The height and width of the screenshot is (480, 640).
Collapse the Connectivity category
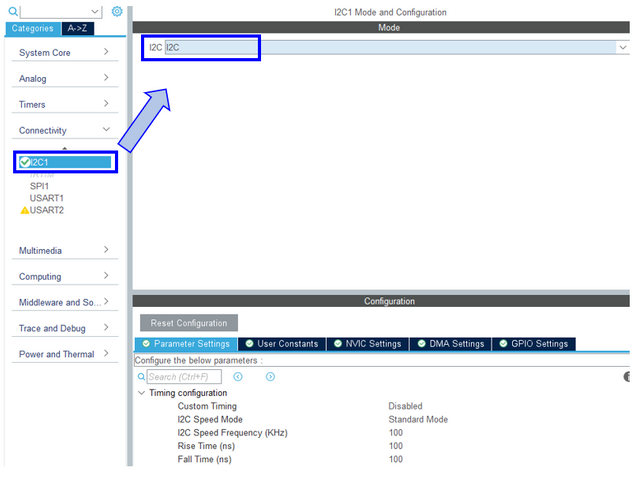(65, 130)
